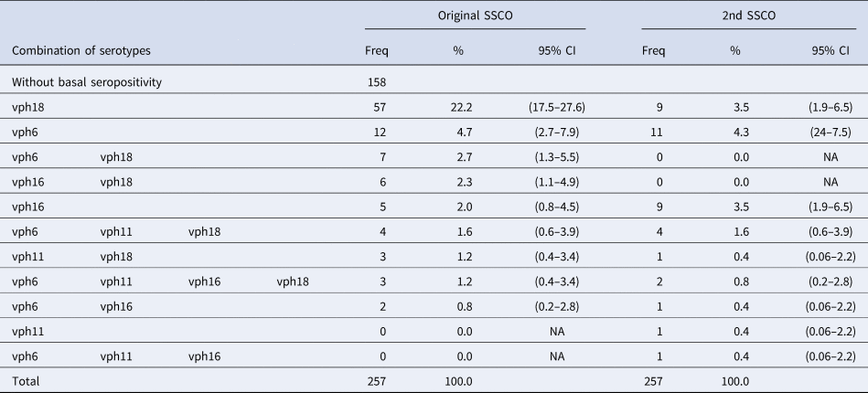This screenshot has height=393, width=868.
Task: Click the Original SSCO Freq column header
Action: (377, 49)
